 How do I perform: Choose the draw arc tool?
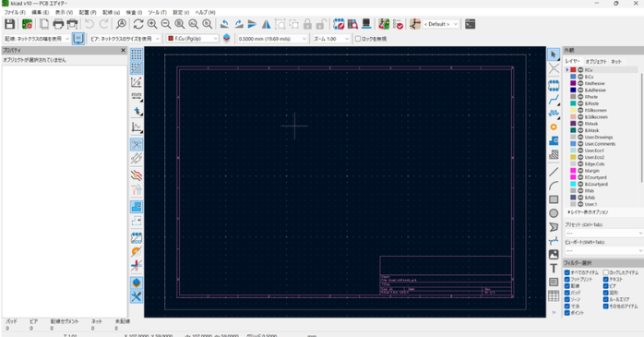[554, 186]
